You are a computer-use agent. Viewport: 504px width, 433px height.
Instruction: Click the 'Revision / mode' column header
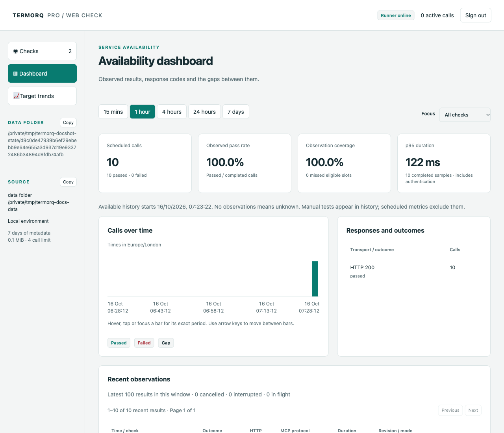(395, 431)
